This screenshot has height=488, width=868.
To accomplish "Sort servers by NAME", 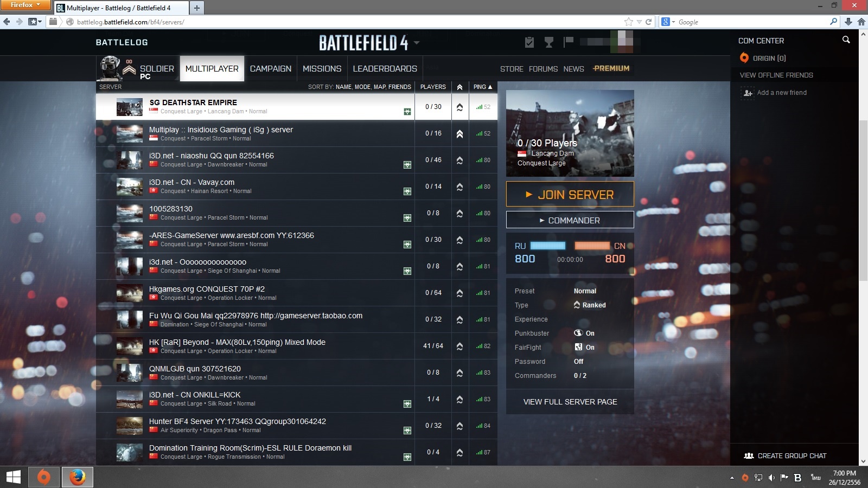I will click(343, 87).
